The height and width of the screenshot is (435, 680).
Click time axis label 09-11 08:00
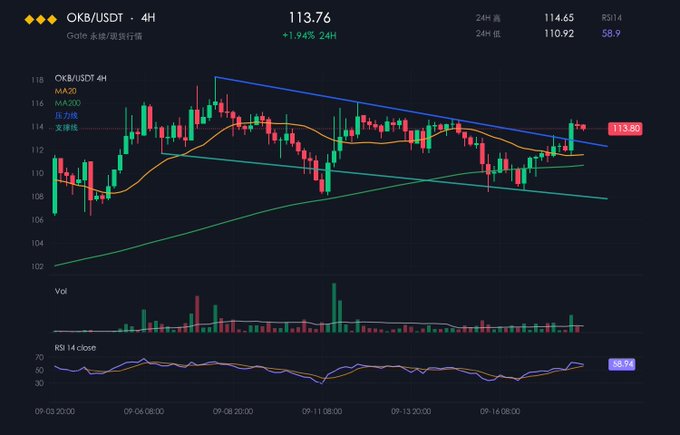322,411
